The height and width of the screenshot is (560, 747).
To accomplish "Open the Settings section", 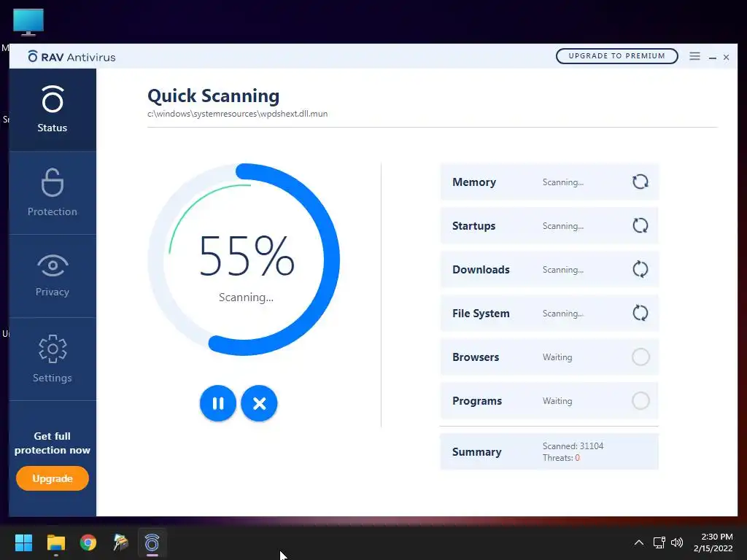I will (x=53, y=359).
